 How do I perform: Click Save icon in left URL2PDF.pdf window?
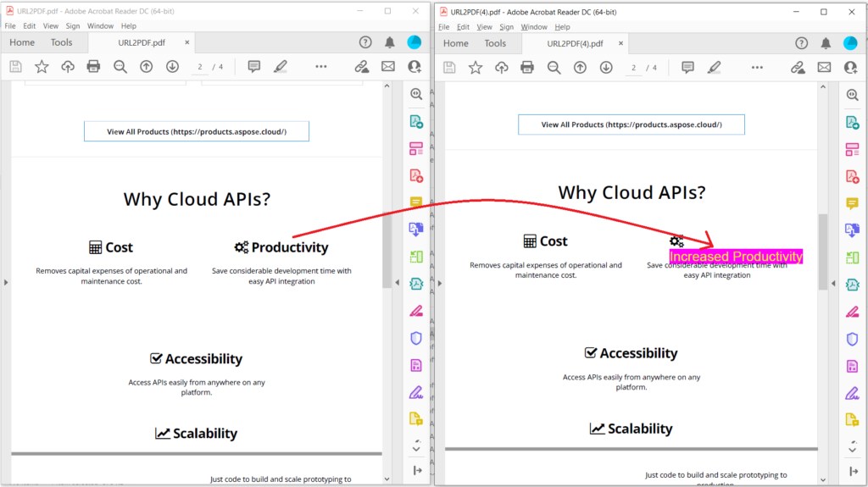pyautogui.click(x=15, y=66)
